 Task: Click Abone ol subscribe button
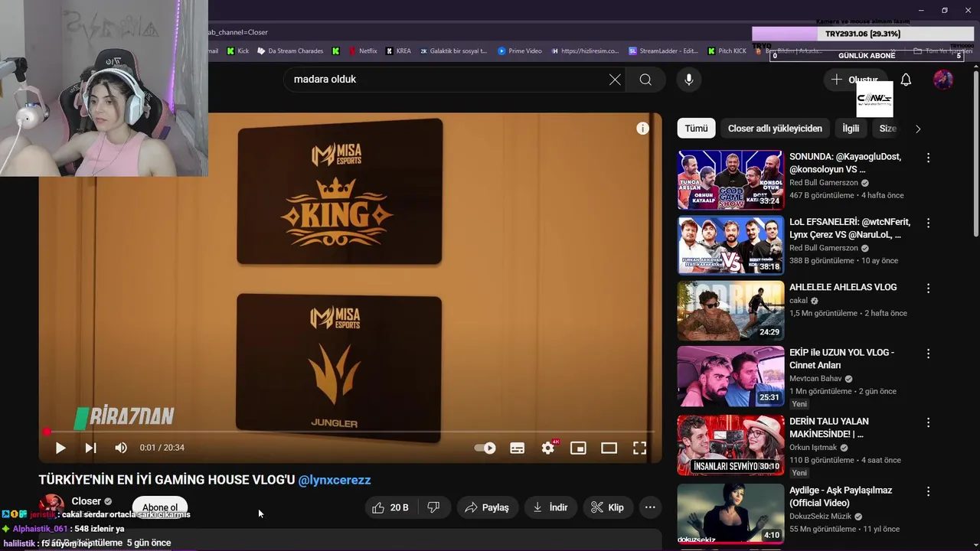coord(160,507)
